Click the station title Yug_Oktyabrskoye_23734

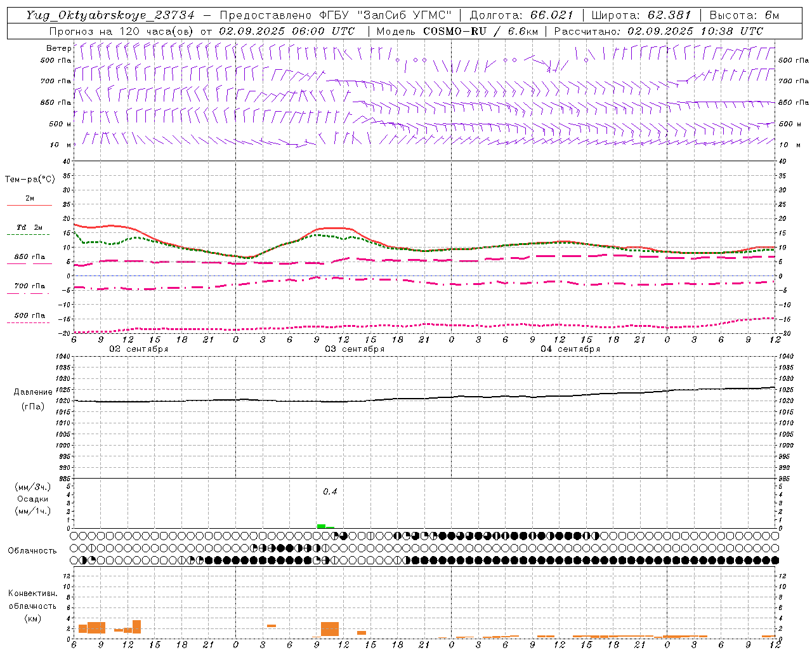point(110,15)
